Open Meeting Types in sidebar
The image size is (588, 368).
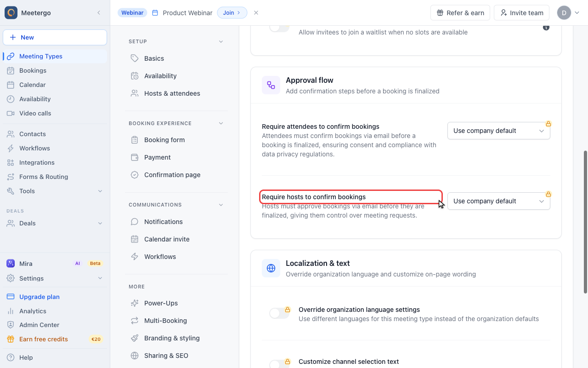pyautogui.click(x=55, y=56)
